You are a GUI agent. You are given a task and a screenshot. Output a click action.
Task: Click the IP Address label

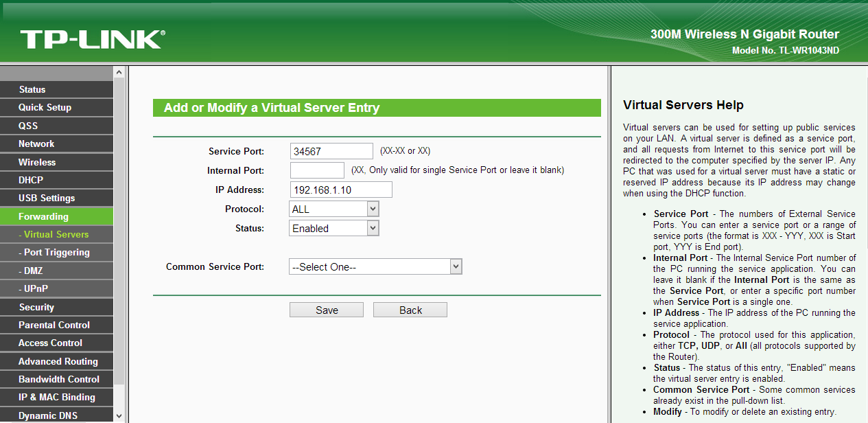[x=239, y=190]
